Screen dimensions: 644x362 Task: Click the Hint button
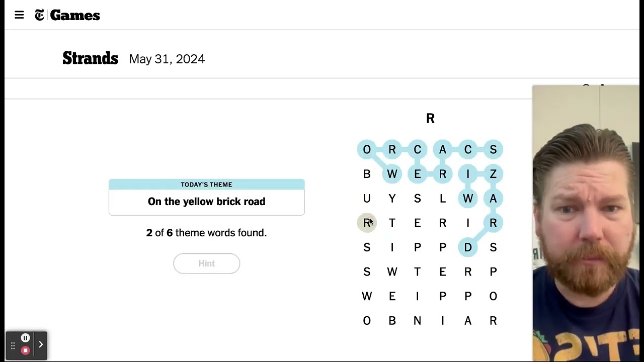point(206,263)
